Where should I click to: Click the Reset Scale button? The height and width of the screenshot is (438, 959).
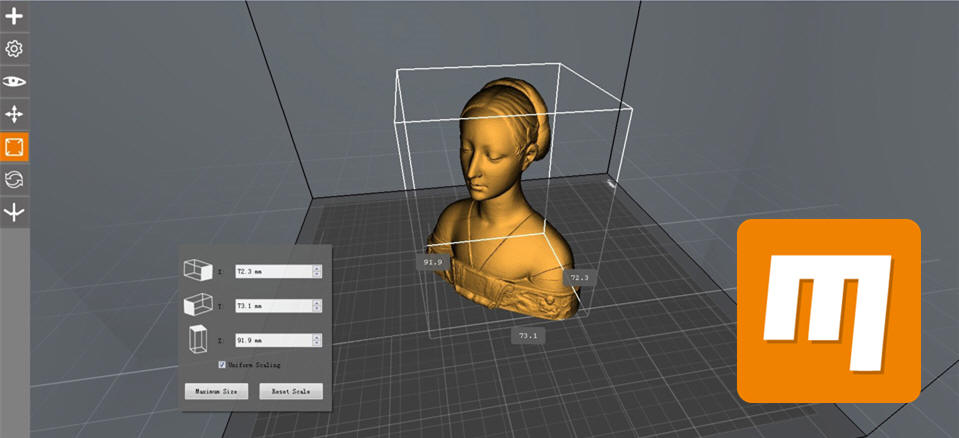click(291, 391)
